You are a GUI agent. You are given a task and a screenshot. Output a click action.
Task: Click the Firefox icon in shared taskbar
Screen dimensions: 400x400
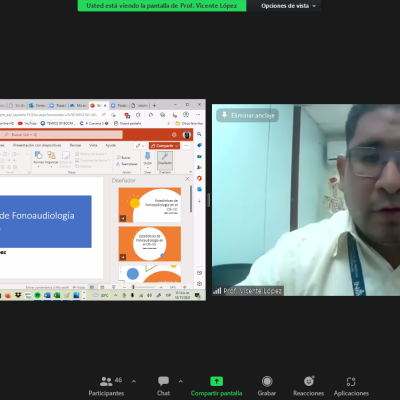pyautogui.click(x=8, y=295)
